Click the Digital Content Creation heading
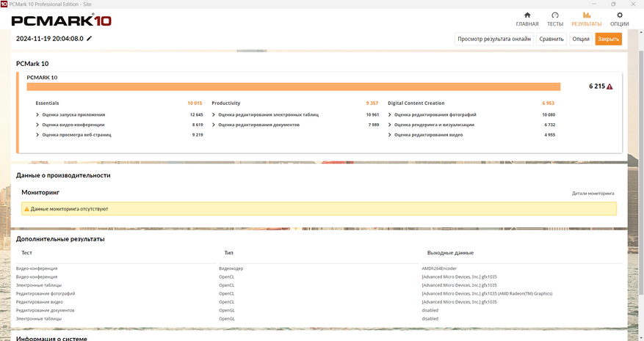 (x=416, y=103)
